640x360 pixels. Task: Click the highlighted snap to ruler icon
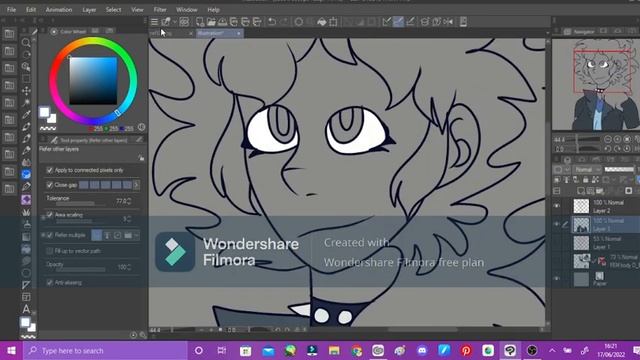pos(398,22)
